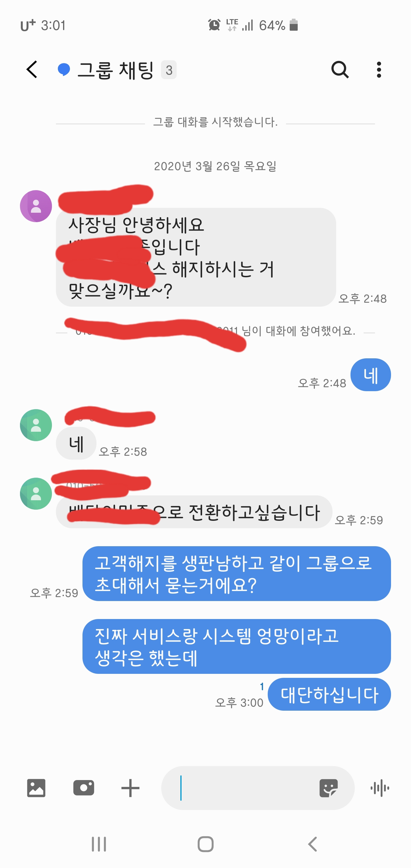This screenshot has width=411, height=868.
Task: Tap the system back navigation button
Action: coord(312,844)
